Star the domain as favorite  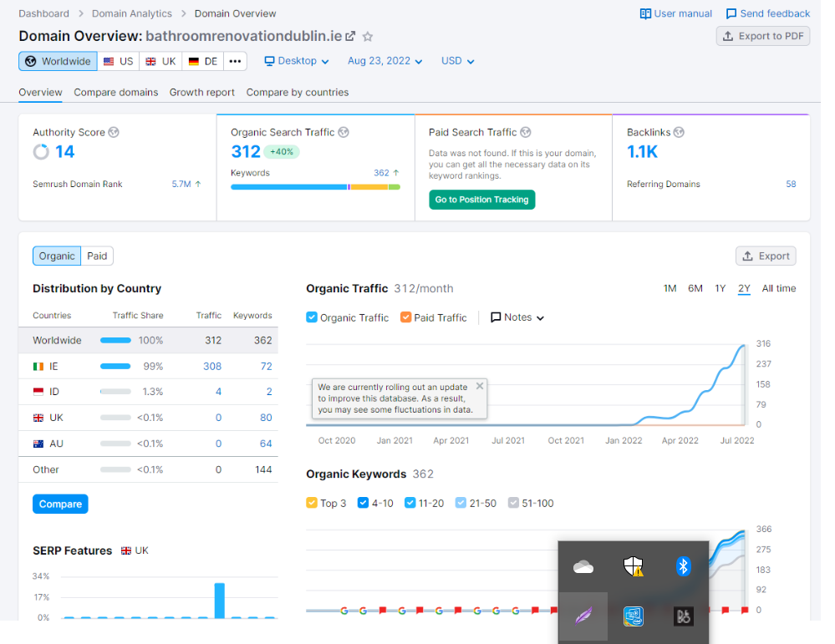(368, 37)
